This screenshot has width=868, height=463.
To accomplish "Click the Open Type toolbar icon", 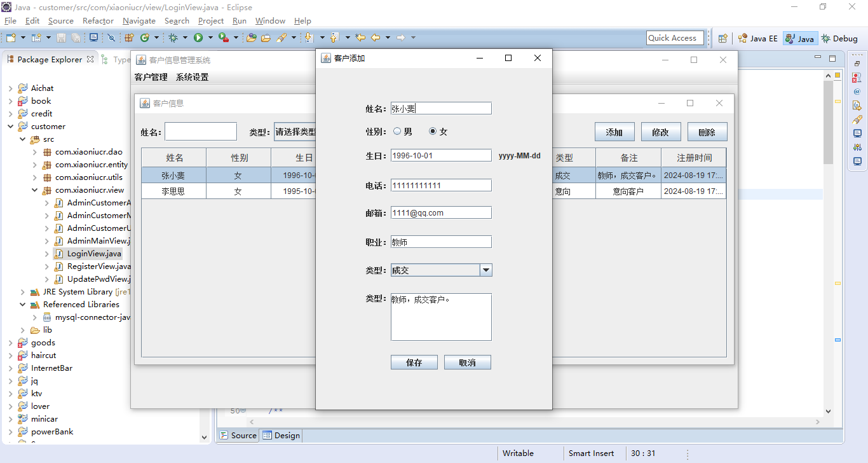I will tap(252, 38).
